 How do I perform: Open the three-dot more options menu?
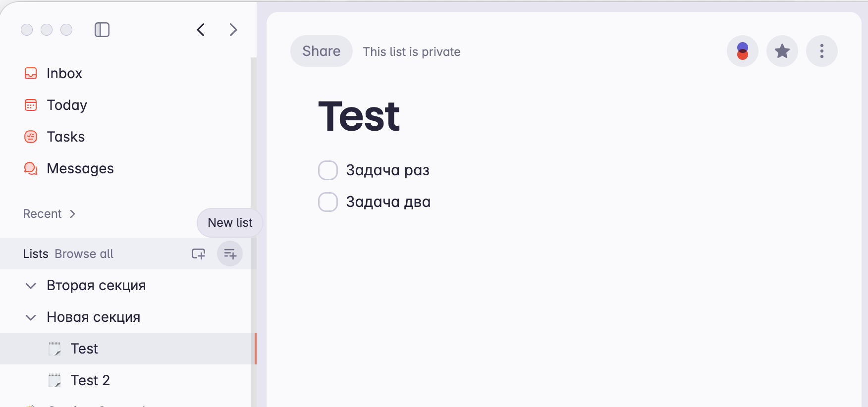[x=821, y=51]
